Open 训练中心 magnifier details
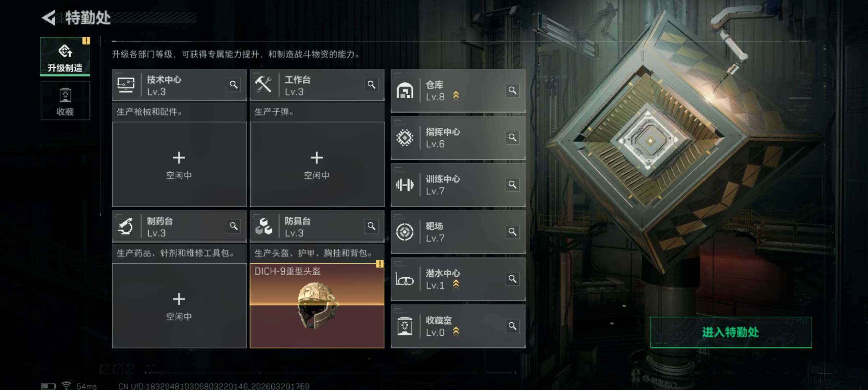 512,185
